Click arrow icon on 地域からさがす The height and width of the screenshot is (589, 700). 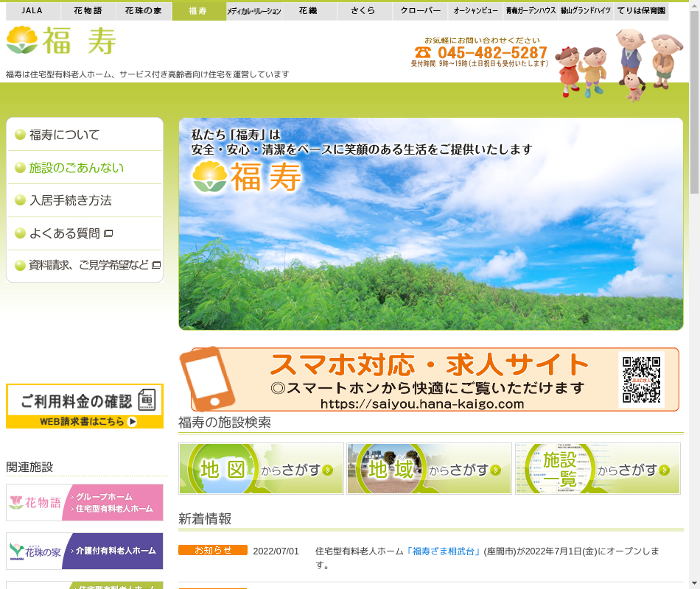pyautogui.click(x=496, y=470)
